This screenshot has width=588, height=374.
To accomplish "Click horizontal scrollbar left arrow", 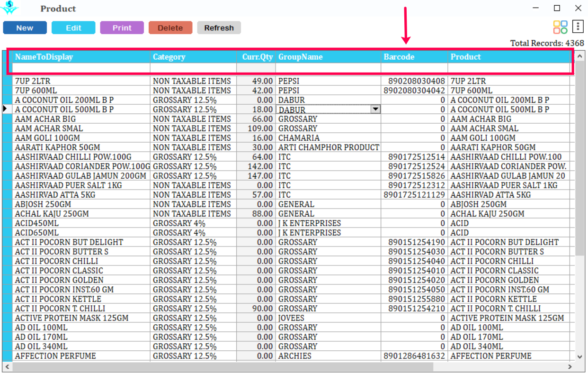I will click(7, 366).
